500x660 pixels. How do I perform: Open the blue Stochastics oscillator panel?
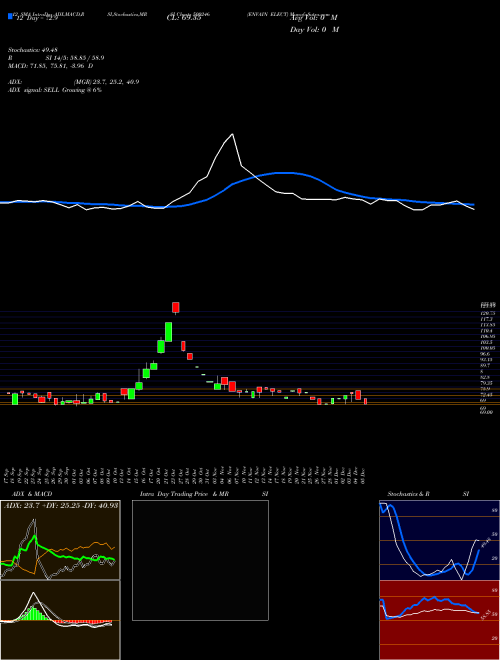(439, 540)
